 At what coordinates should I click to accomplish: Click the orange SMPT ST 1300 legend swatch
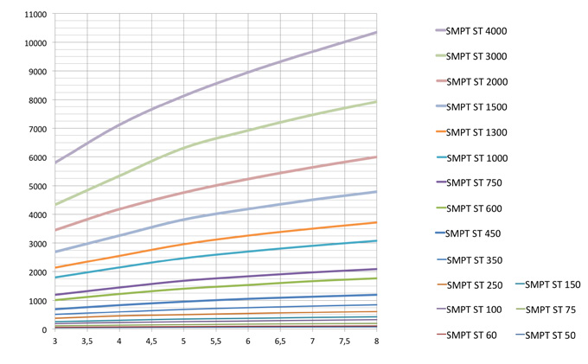tap(450, 132)
